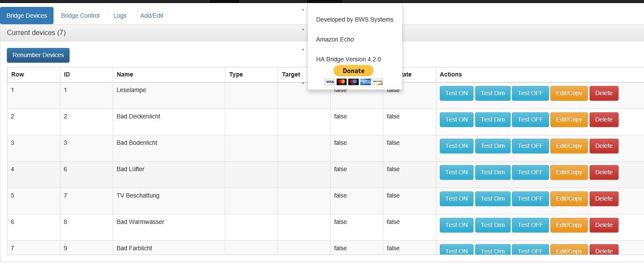The height and width of the screenshot is (268, 644).
Task: Click Edit/Copy for Bad Lüfter
Action: click(569, 172)
